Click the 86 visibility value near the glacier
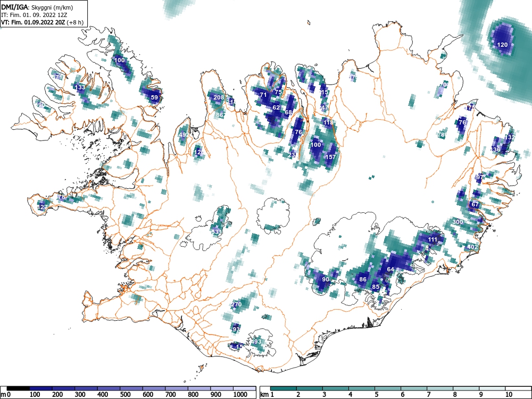 (x=363, y=280)
